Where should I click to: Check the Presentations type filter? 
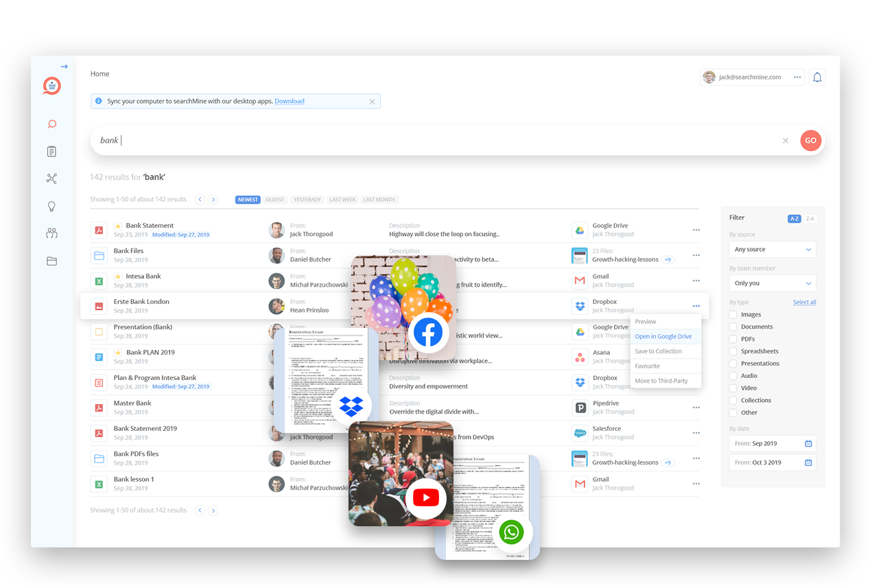733,364
